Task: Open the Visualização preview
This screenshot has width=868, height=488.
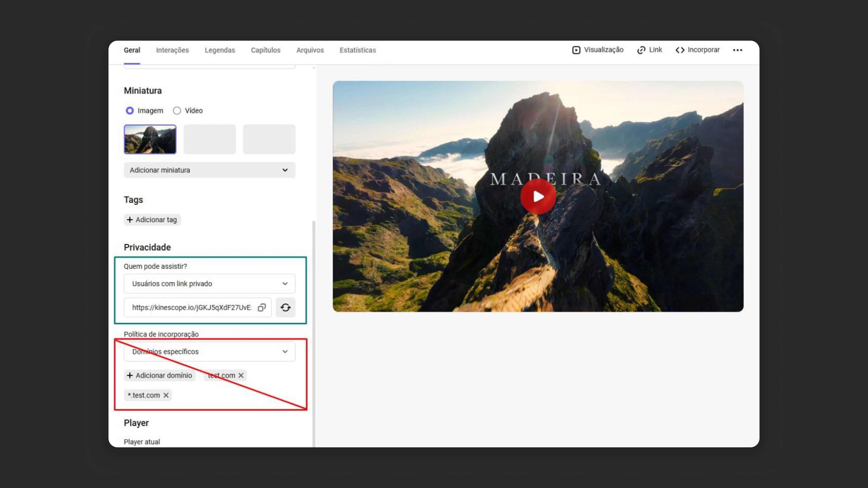Action: [598, 50]
